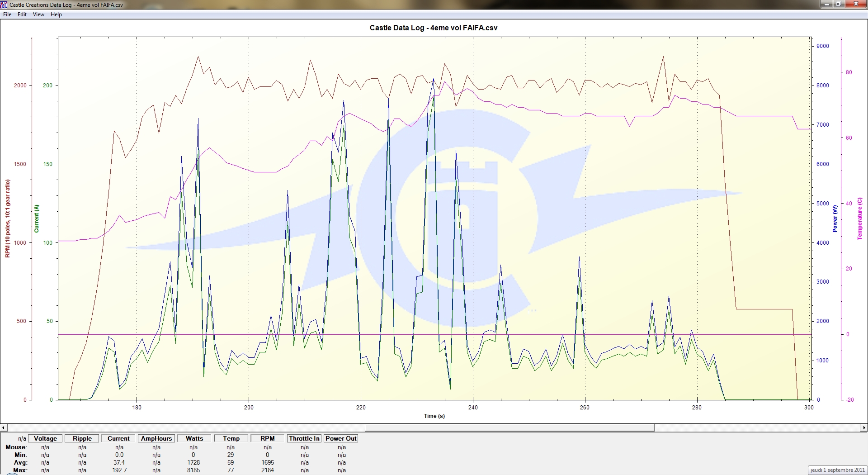Click the horizontal scrollbar left arrow

coord(4,427)
